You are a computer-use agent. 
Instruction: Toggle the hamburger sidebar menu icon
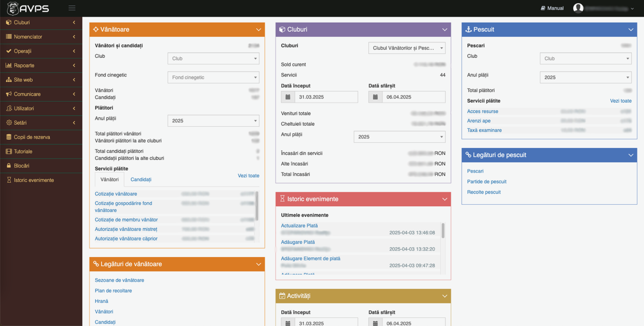point(72,8)
